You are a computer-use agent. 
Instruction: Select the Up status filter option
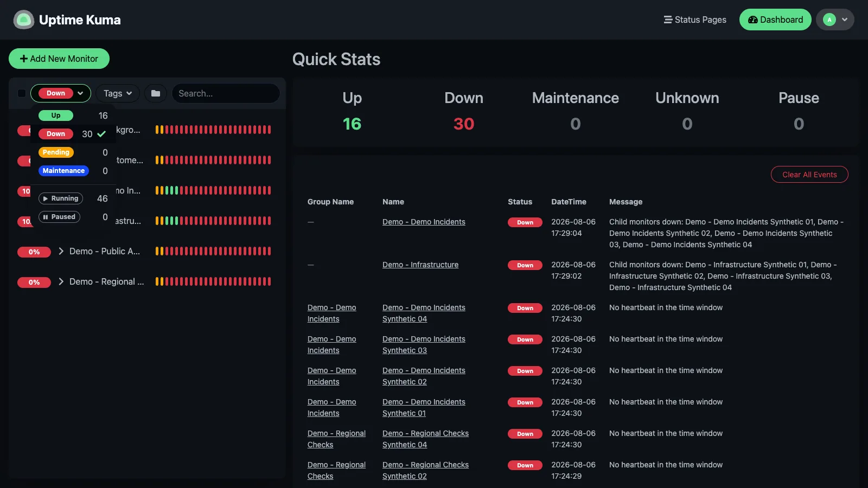pos(73,115)
